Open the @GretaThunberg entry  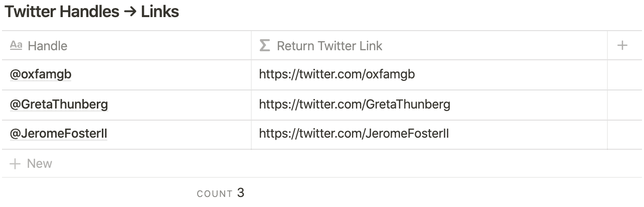59,105
